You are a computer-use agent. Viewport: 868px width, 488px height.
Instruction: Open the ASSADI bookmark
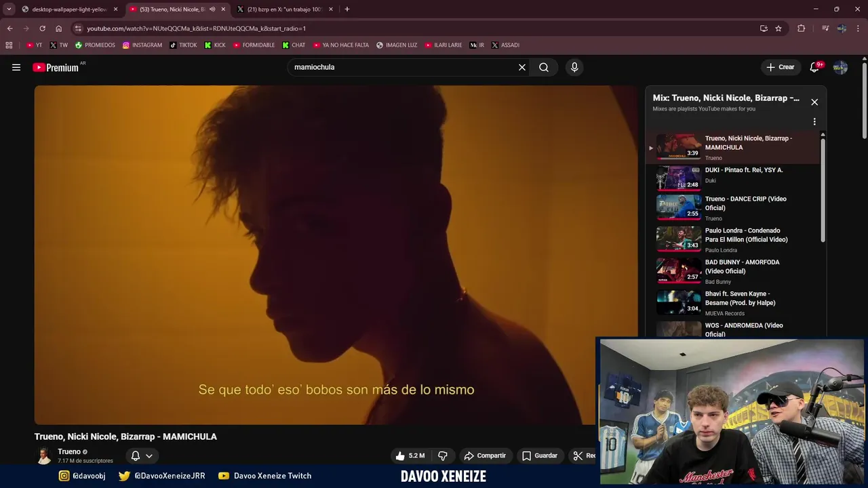(505, 45)
